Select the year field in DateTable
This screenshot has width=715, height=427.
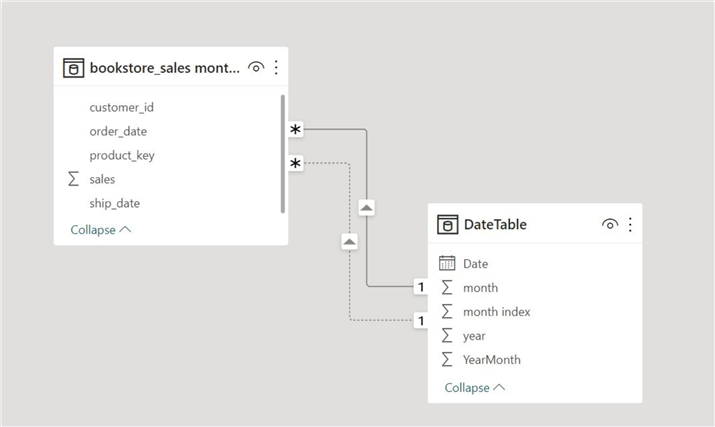[x=474, y=336]
